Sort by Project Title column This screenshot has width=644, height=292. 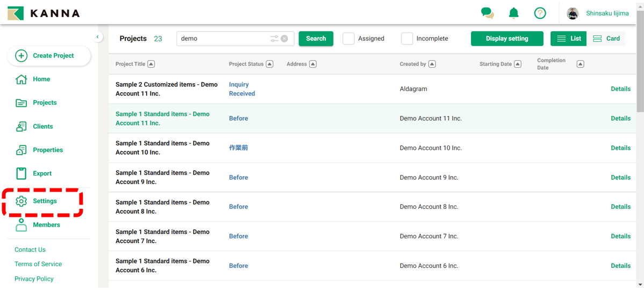151,64
